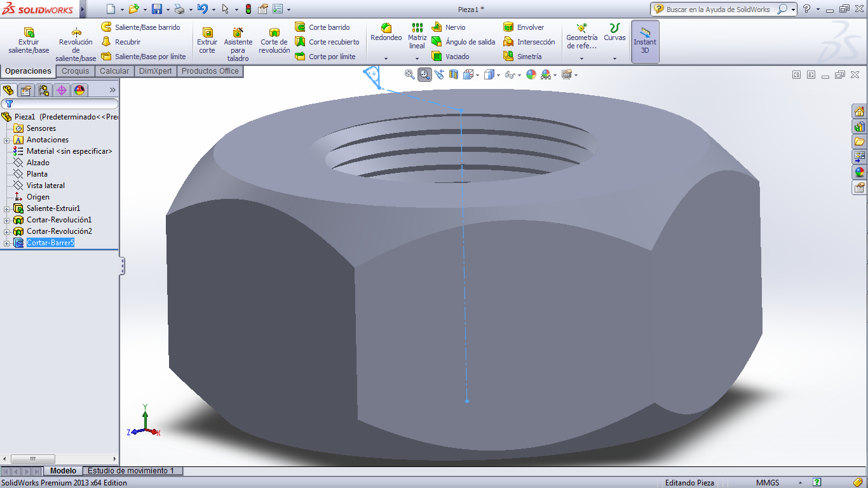
Task: Select the Vista lateral plane
Action: 46,186
